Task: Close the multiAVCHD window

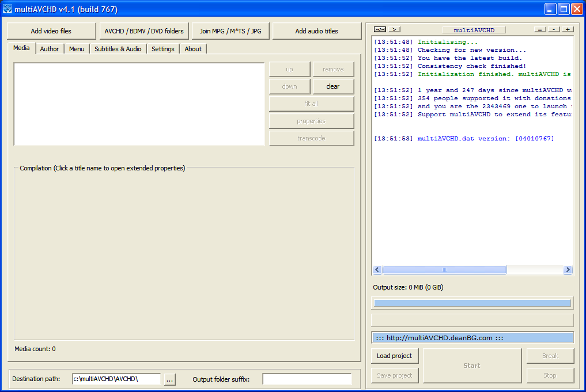Action: coord(577,9)
